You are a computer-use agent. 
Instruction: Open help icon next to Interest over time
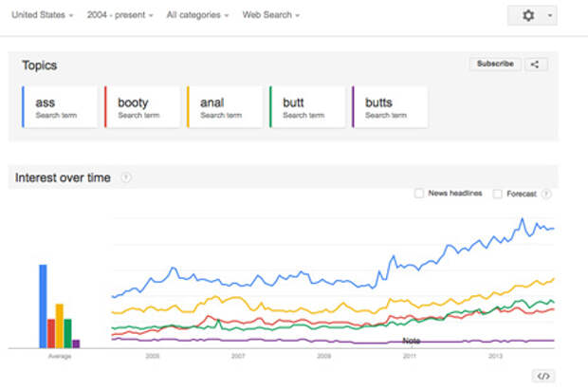pyautogui.click(x=126, y=178)
